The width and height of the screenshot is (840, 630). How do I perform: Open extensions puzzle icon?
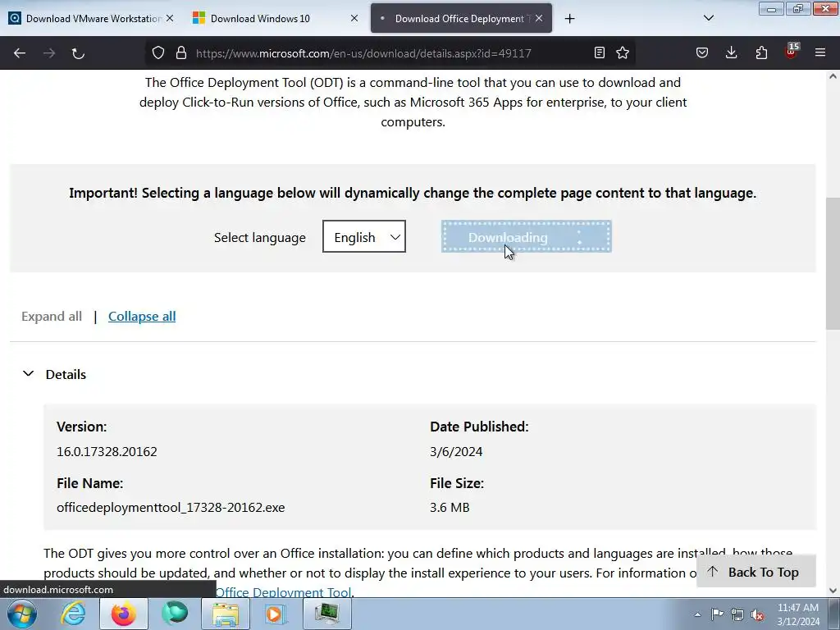click(x=761, y=52)
